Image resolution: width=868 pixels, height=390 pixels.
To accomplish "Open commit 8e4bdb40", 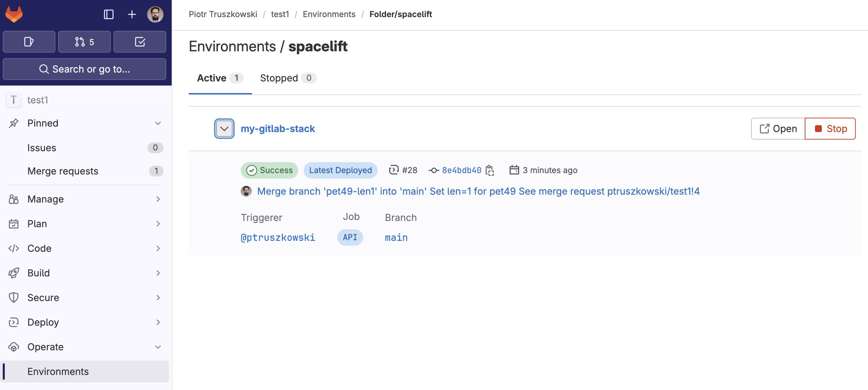I will (461, 170).
